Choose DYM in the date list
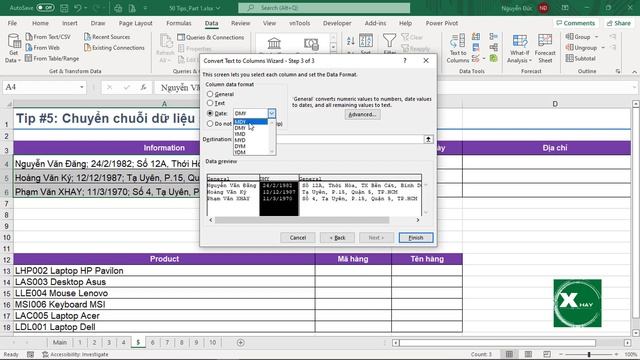Screen dimensions: 640x360 (251, 146)
